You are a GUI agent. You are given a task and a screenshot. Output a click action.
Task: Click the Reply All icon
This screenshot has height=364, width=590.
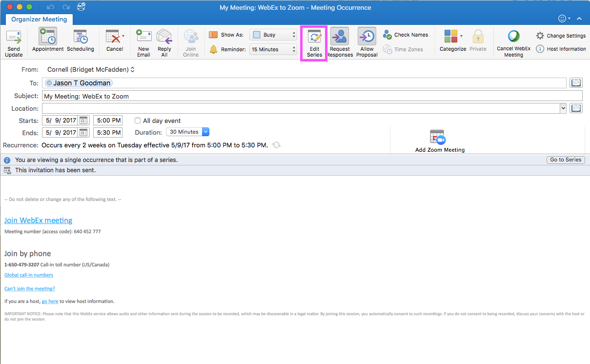pos(164,37)
